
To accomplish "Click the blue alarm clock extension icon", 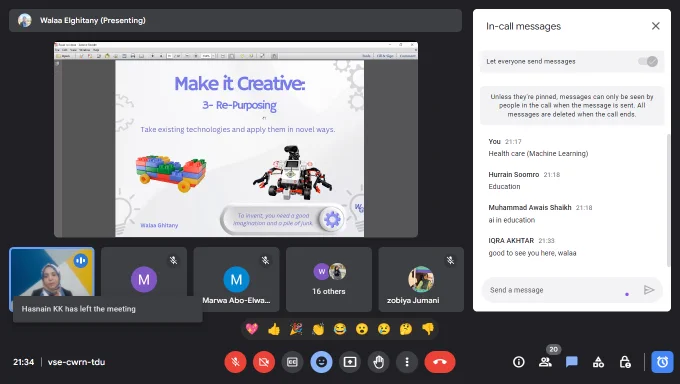I will point(662,362).
